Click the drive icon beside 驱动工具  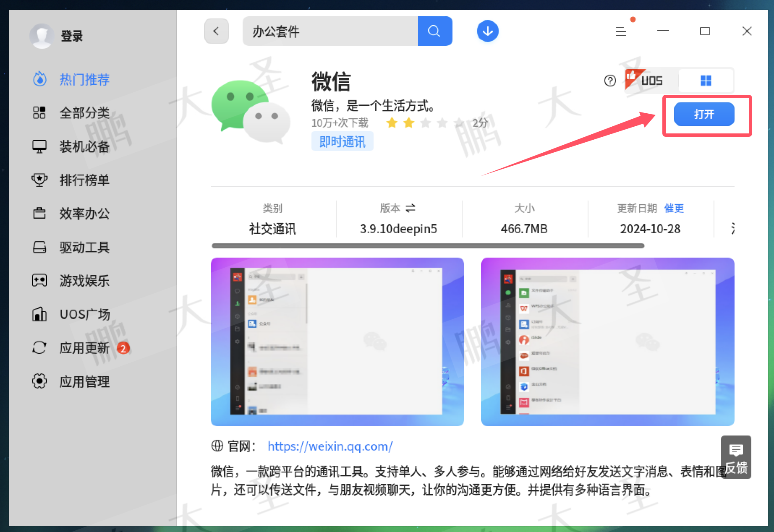click(x=39, y=247)
